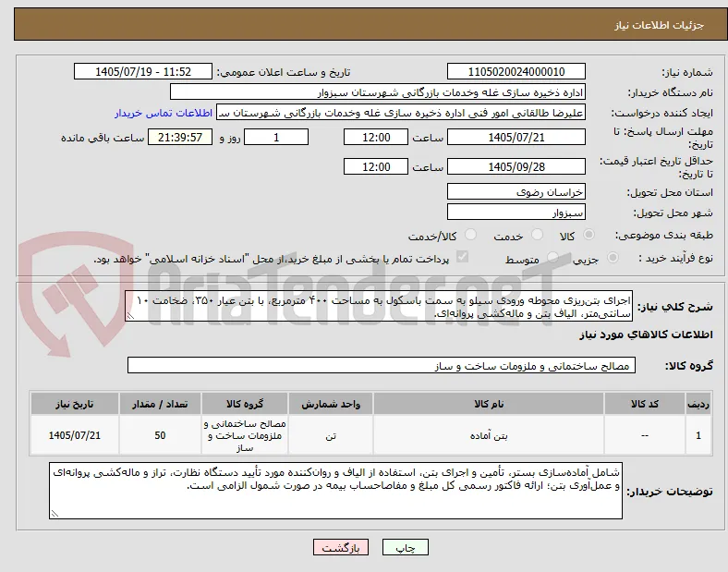Click the buyer organization name field

[x=378, y=91]
